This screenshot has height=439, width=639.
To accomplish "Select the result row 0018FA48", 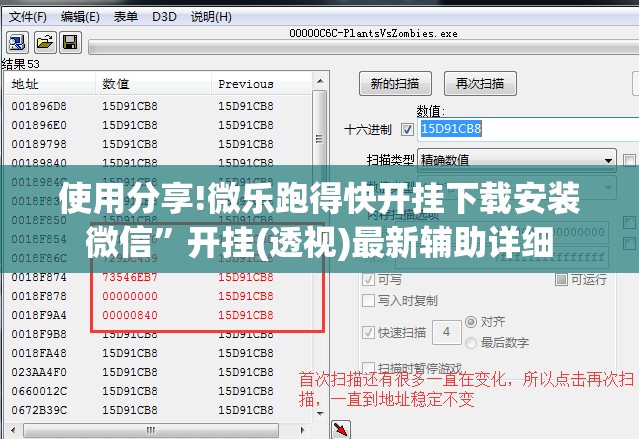I will tap(159, 353).
